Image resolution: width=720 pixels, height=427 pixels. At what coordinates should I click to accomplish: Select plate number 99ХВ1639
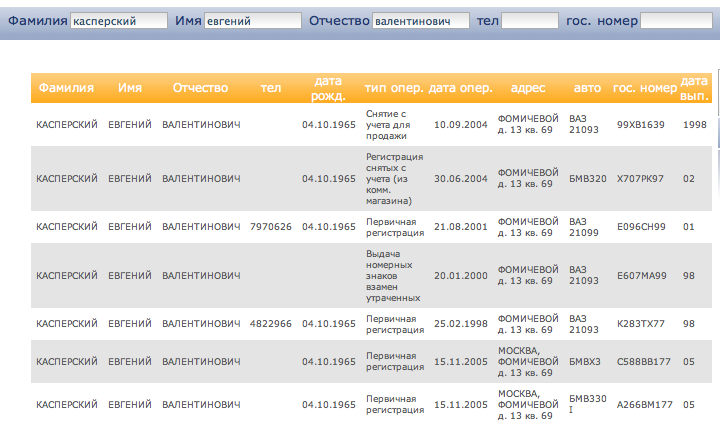point(641,124)
